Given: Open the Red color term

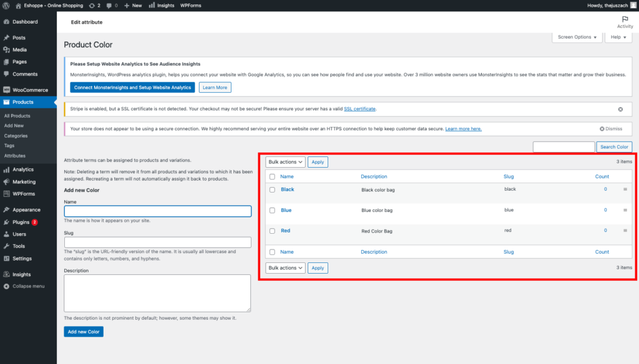Looking at the screenshot, I should point(285,231).
